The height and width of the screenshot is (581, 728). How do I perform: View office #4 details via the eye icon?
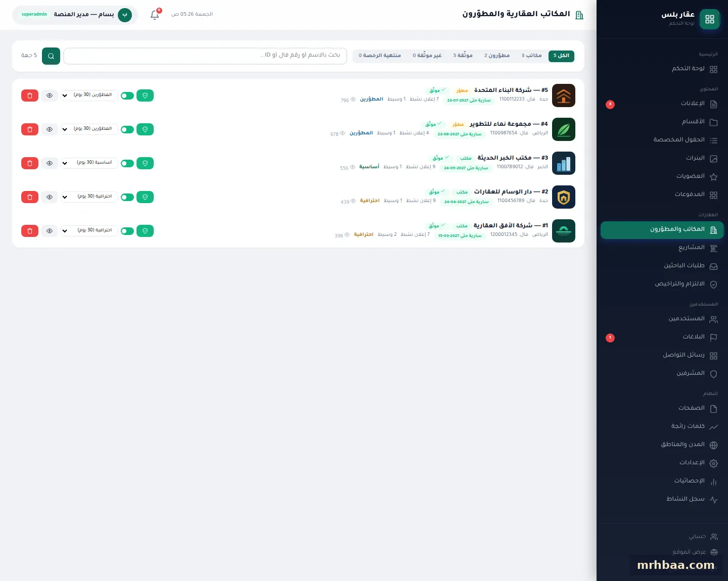coord(50,129)
